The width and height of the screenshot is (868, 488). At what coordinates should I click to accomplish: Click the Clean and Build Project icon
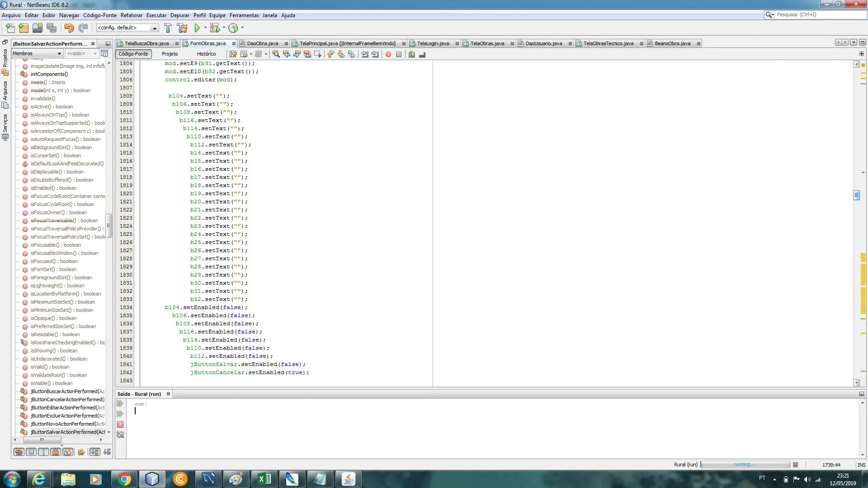pos(182,28)
